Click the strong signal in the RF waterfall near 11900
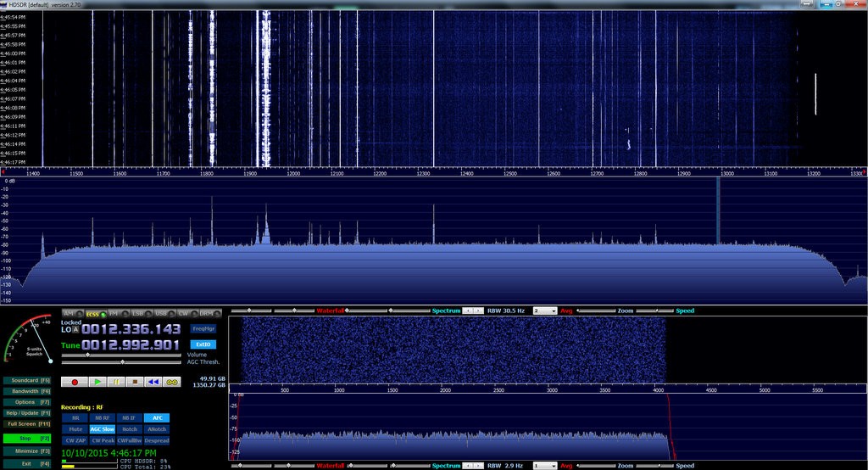The height and width of the screenshot is (470, 868). [x=265, y=89]
